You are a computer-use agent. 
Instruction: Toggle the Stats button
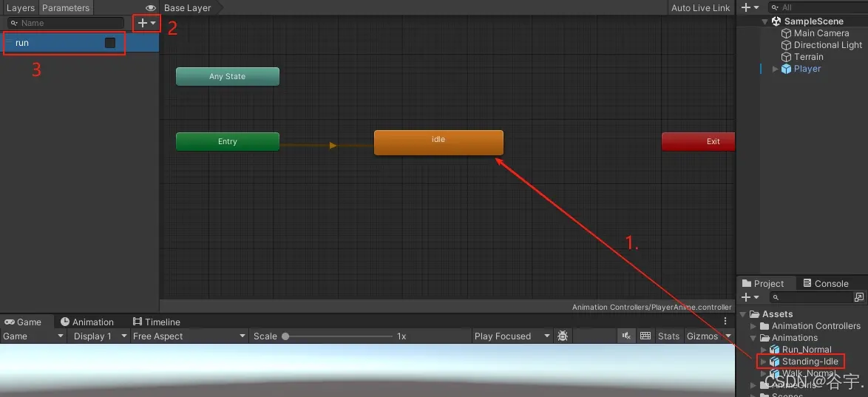(x=668, y=336)
